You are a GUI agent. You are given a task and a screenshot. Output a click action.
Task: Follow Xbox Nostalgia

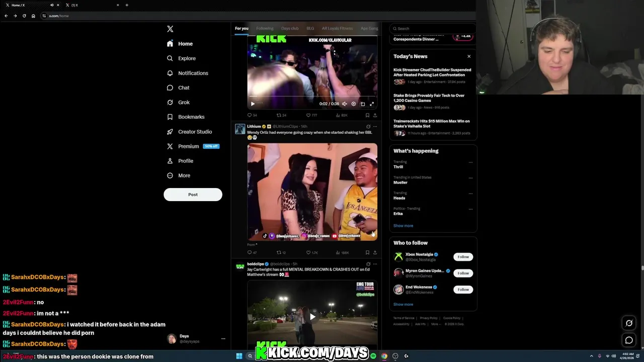pyautogui.click(x=463, y=257)
